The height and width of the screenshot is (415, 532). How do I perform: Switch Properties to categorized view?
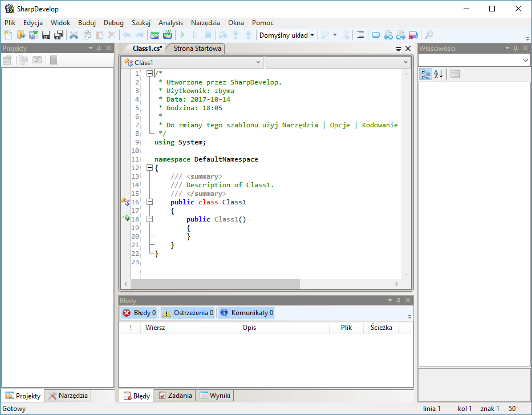point(425,74)
